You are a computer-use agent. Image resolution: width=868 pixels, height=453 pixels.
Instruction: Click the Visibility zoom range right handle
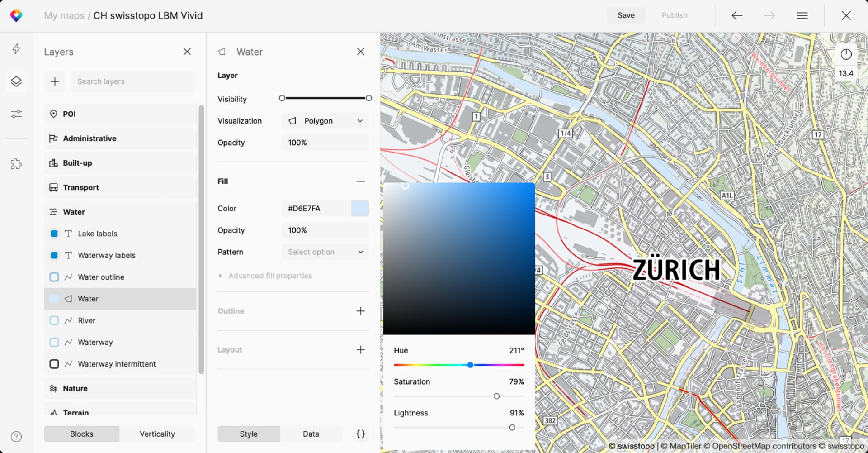coord(369,98)
